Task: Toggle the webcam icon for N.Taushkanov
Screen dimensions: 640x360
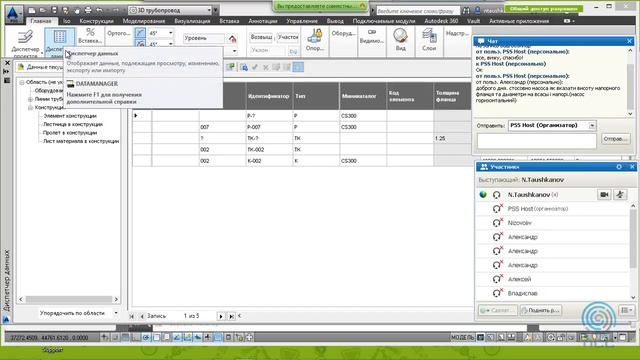Action: pos(604,195)
